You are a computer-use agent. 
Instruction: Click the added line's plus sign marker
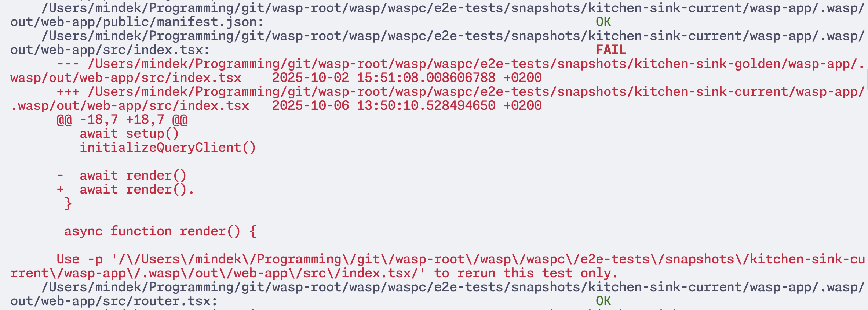tap(61, 190)
